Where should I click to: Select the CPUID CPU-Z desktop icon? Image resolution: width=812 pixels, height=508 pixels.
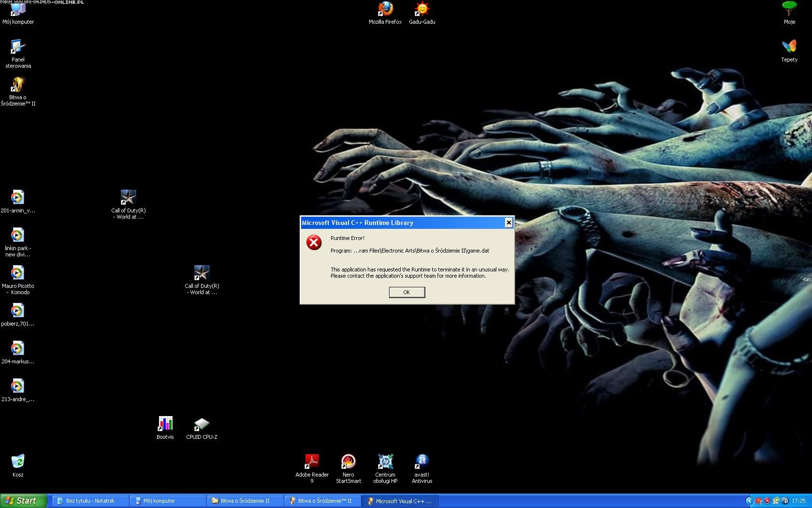(202, 424)
